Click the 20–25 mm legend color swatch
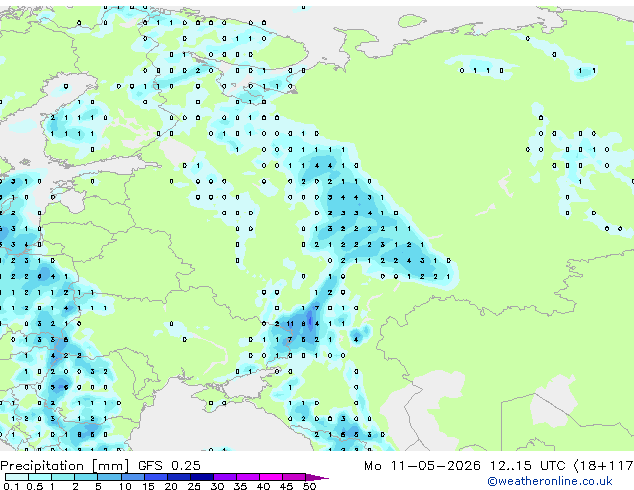 (x=178, y=477)
